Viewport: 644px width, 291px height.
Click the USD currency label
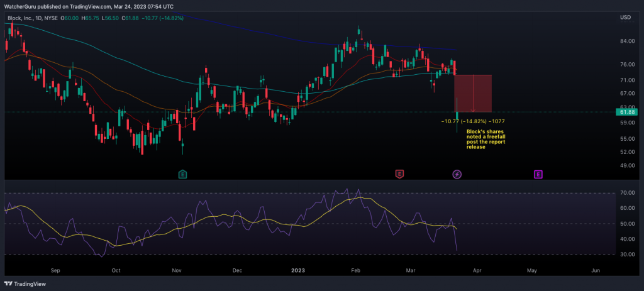[625, 18]
